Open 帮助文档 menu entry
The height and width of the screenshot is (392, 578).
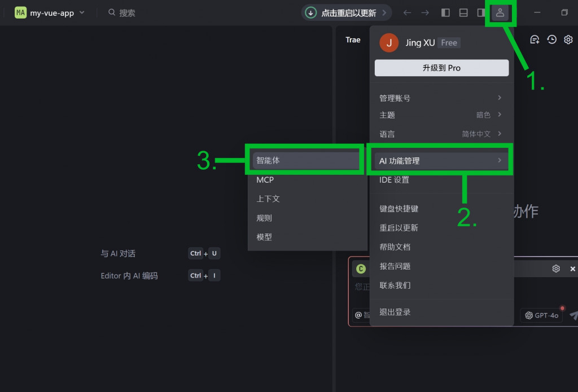441,247
